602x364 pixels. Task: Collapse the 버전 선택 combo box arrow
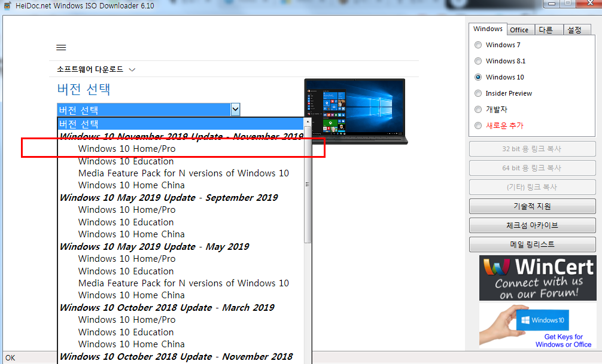pos(235,110)
